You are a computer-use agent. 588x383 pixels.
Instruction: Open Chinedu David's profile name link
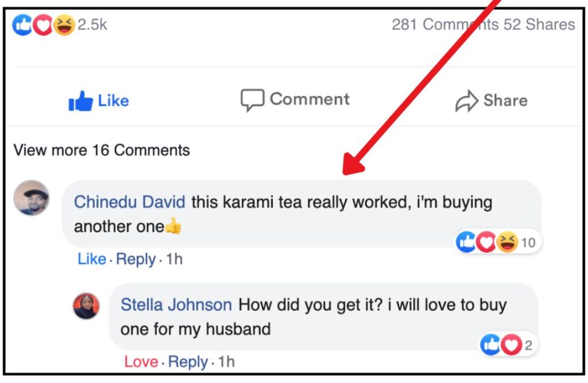(130, 202)
